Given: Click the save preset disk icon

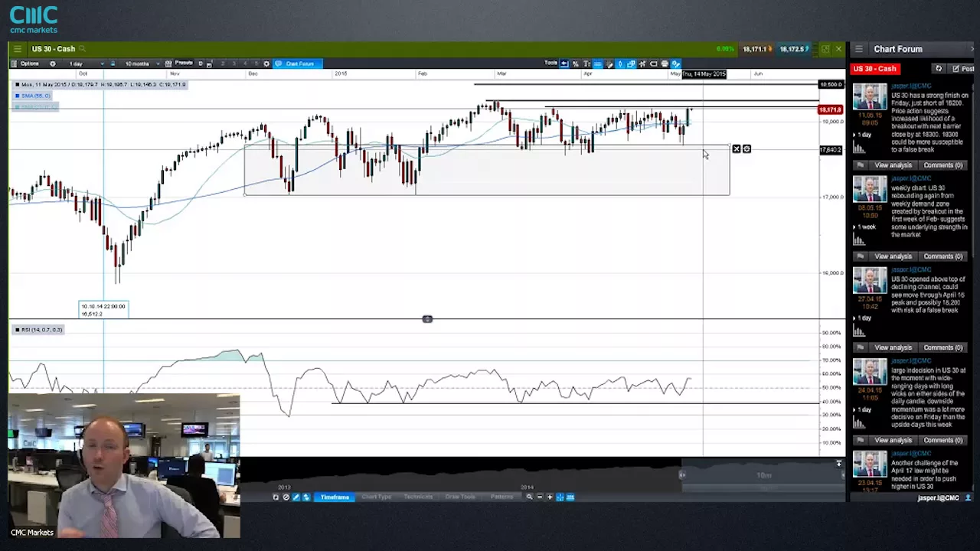Looking at the screenshot, I should click(209, 64).
